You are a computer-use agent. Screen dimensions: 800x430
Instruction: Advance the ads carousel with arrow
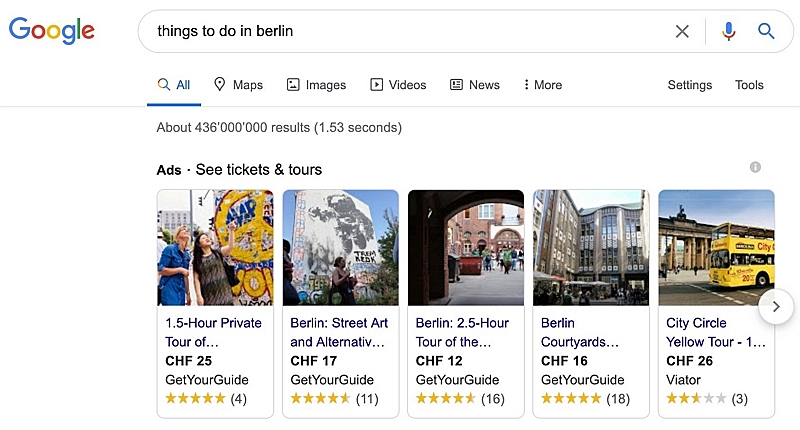pyautogui.click(x=776, y=307)
